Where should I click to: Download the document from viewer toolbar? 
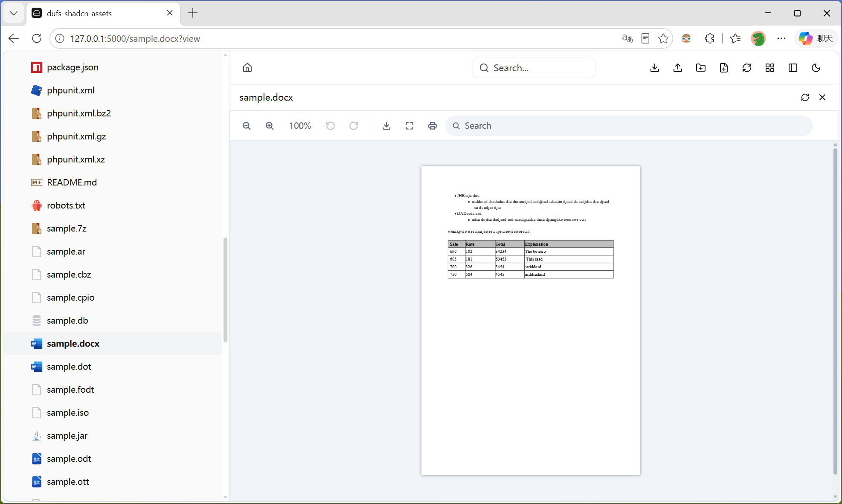386,126
